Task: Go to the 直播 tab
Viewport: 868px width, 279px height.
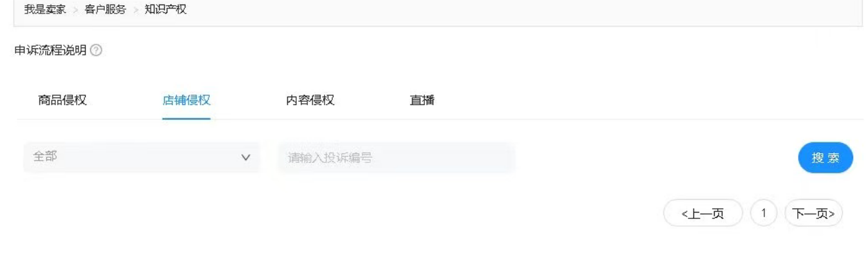Action: [422, 100]
